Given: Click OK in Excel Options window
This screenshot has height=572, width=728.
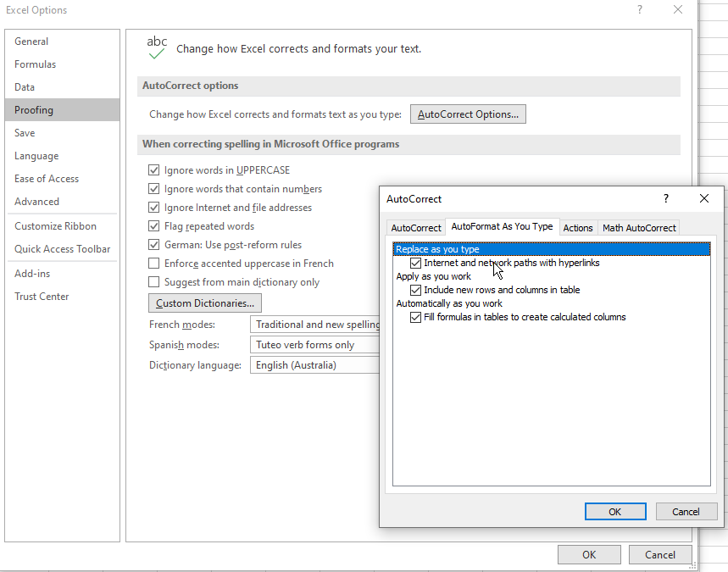Looking at the screenshot, I should 589,555.
